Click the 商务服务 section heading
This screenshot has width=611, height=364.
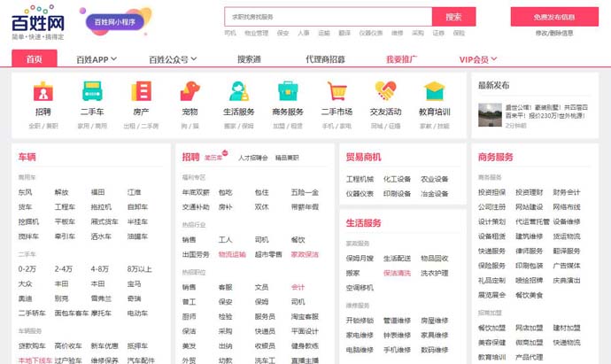point(496,157)
